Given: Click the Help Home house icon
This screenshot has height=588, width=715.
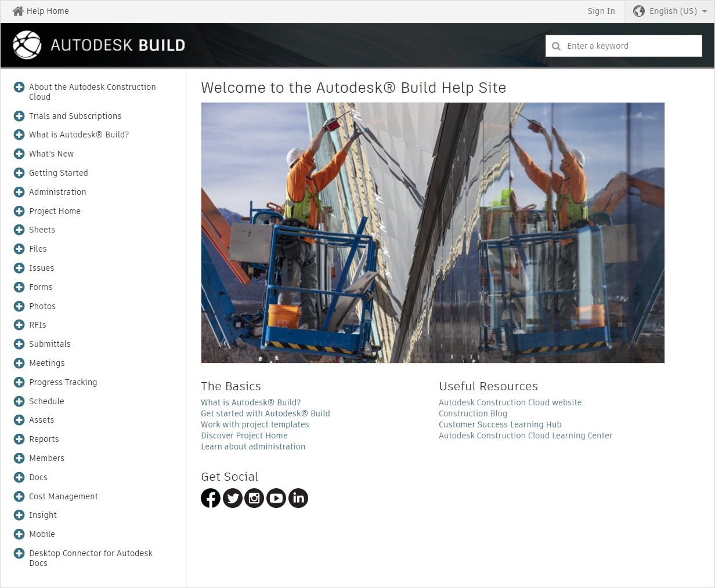Looking at the screenshot, I should 18,11.
